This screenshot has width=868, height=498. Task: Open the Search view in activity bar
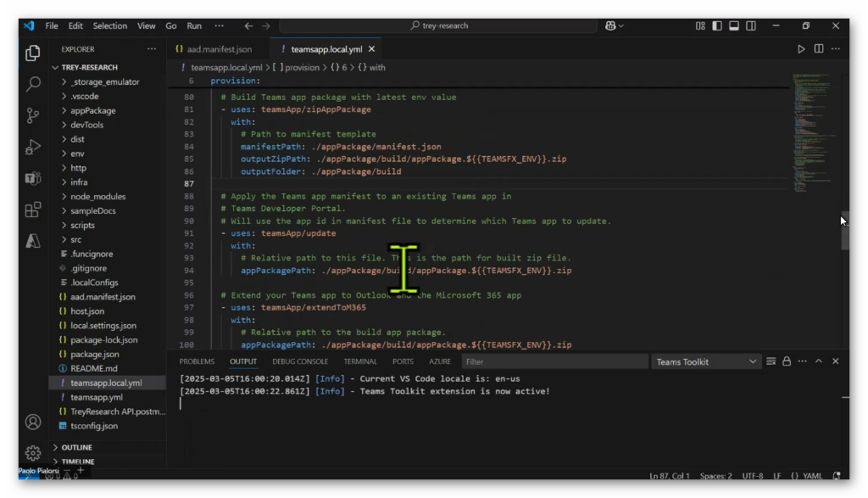(x=33, y=84)
